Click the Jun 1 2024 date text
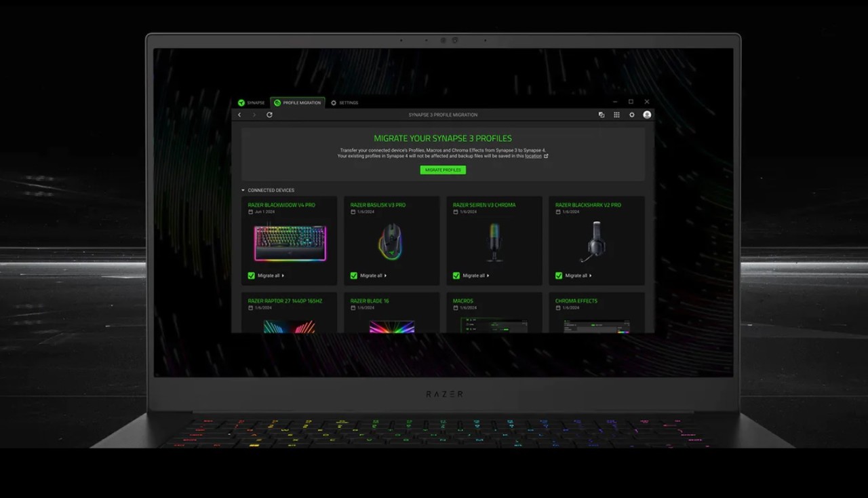 (x=264, y=212)
